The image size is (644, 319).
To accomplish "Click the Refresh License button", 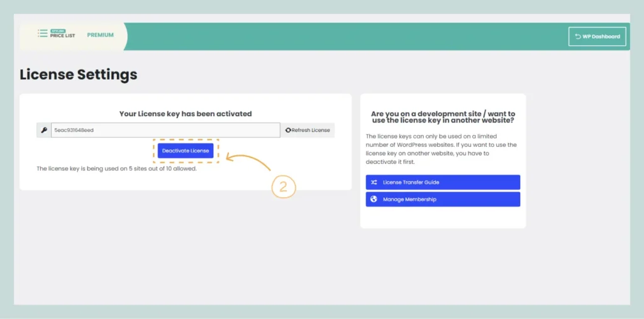I will 308,130.
